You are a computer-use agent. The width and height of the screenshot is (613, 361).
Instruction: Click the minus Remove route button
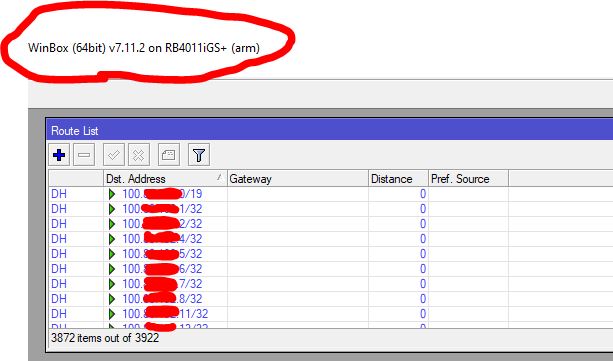click(84, 155)
